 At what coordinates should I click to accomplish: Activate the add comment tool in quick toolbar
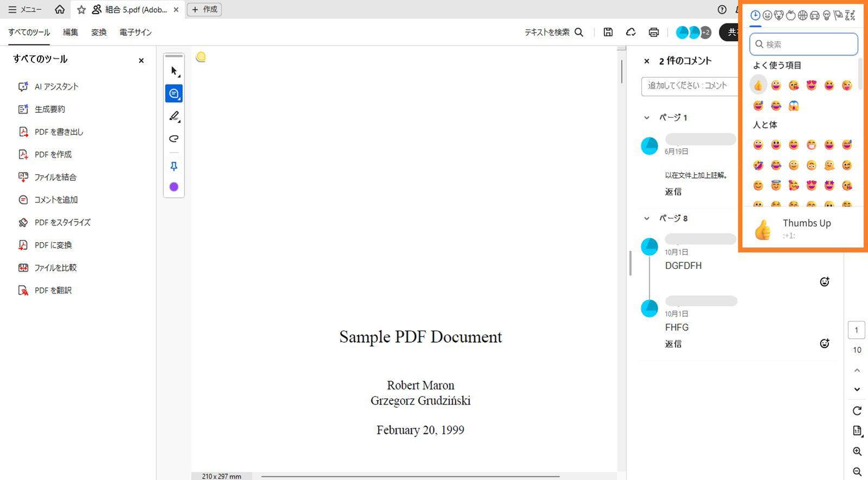tap(174, 94)
